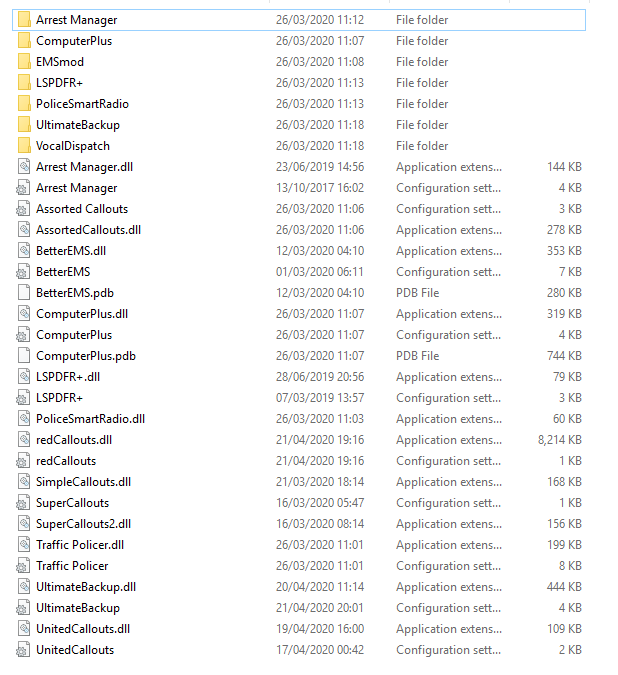Click the date '20/04/2020 11:14'
Viewport: 618px width, 675px height.
coord(320,587)
